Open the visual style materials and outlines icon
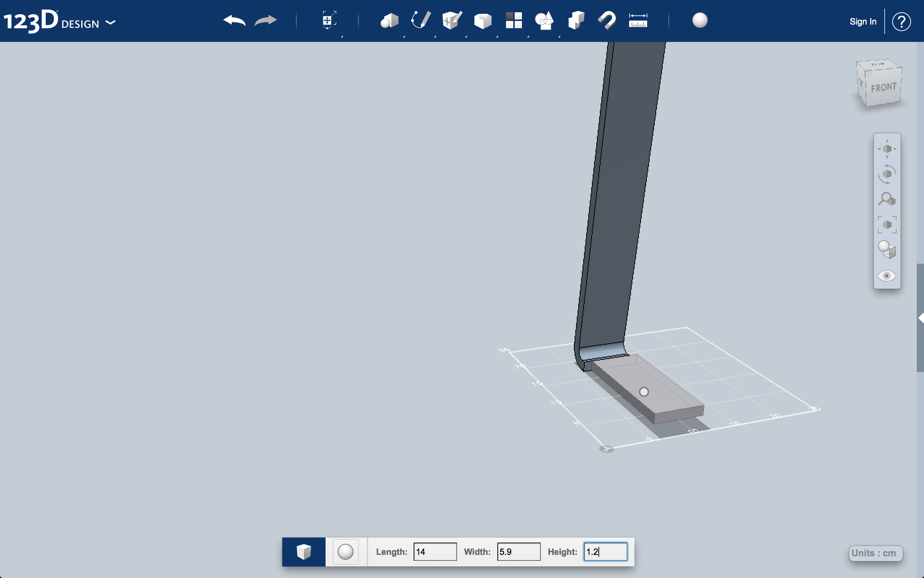Screen dimensions: 924x578 tap(887, 250)
